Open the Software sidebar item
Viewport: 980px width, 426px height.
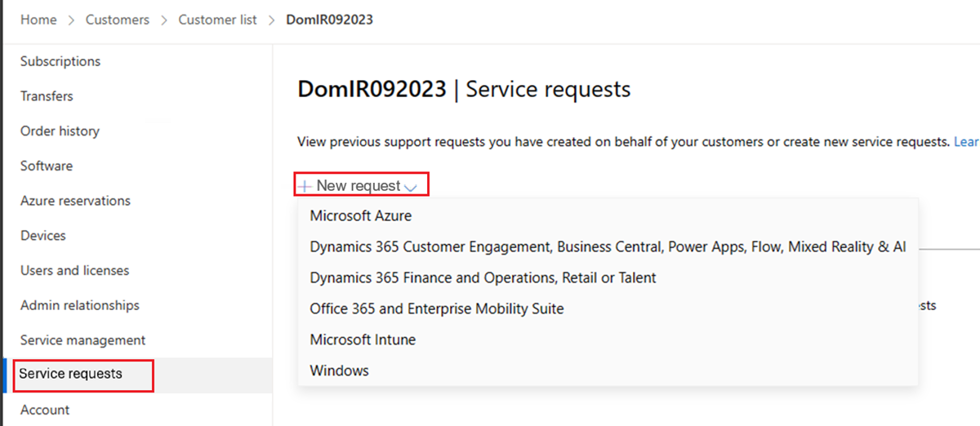47,166
